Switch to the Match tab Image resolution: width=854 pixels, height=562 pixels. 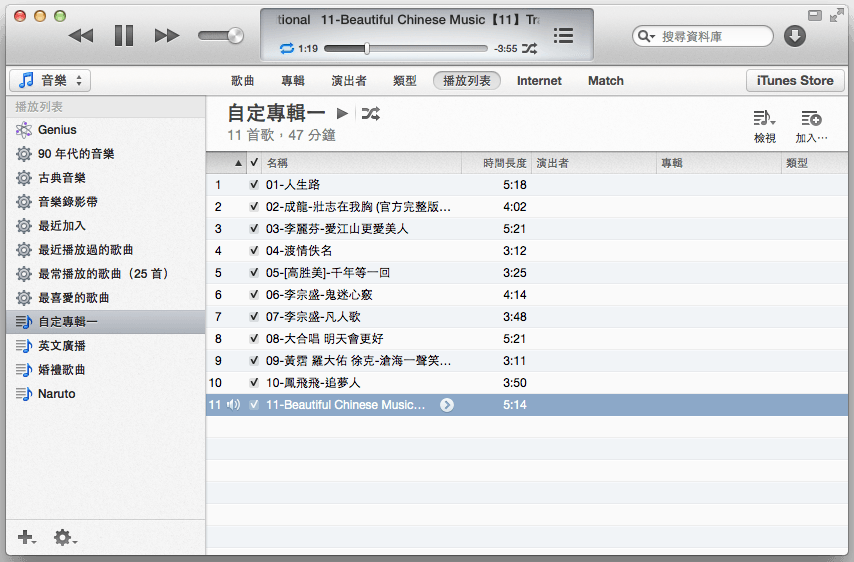click(606, 81)
